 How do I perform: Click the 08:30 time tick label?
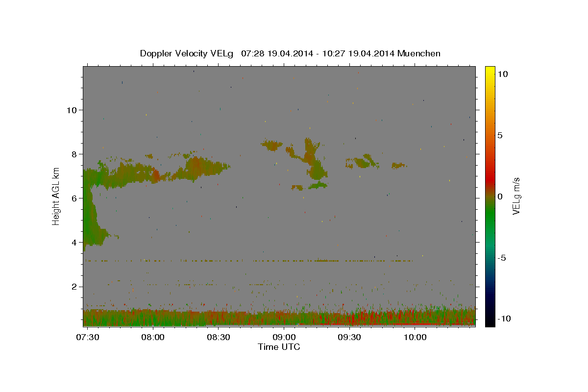tap(219, 338)
